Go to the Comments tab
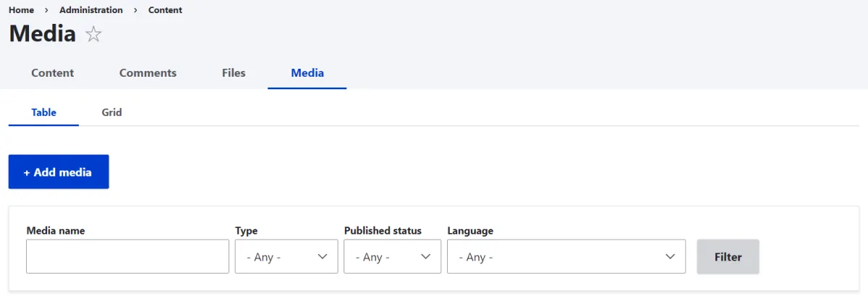 pos(148,73)
